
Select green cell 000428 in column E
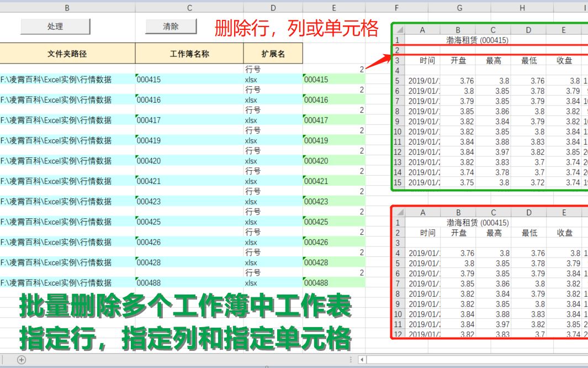point(333,262)
